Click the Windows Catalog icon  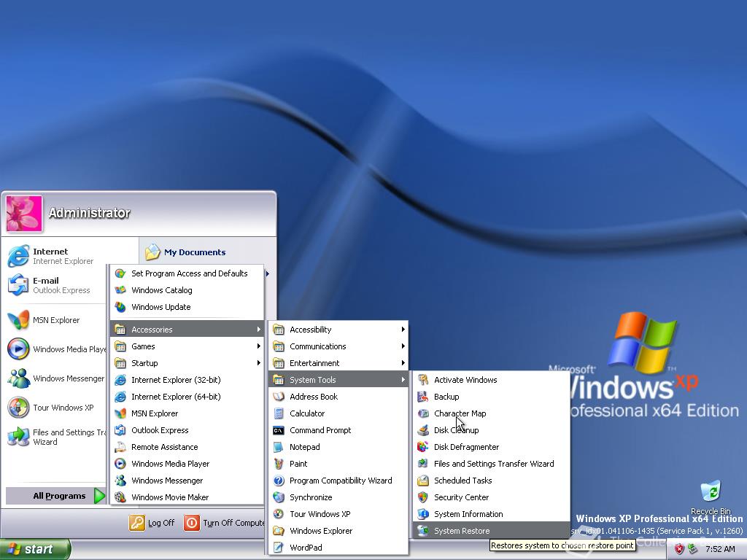120,290
